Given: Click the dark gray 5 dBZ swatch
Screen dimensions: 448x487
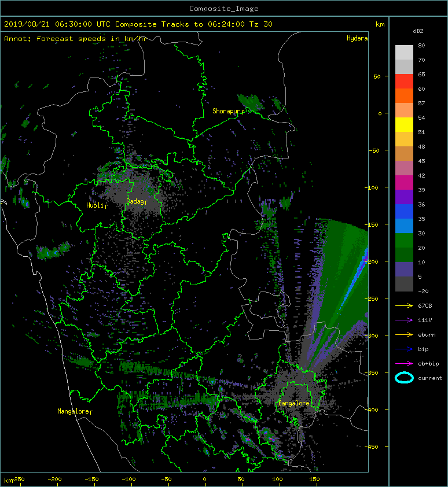Looking at the screenshot, I should (x=404, y=283).
